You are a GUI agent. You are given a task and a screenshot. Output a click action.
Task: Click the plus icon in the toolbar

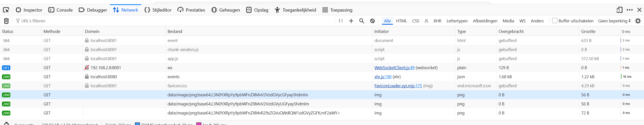pos(351,21)
